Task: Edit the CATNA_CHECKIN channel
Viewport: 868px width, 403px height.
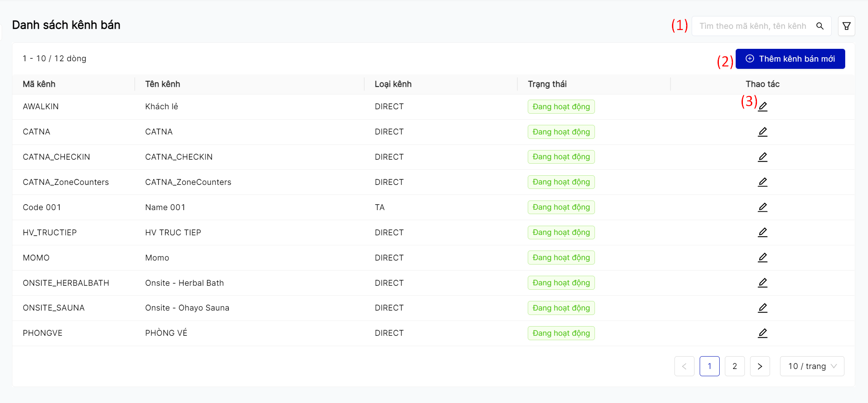Action: pos(762,157)
